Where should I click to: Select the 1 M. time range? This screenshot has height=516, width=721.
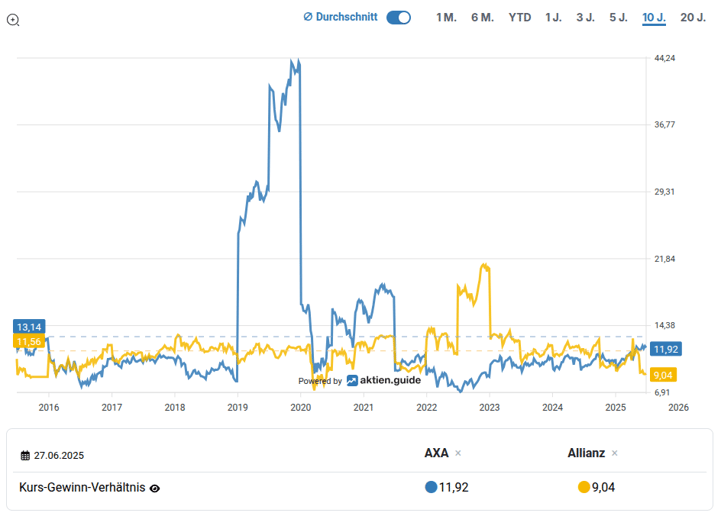pos(446,17)
